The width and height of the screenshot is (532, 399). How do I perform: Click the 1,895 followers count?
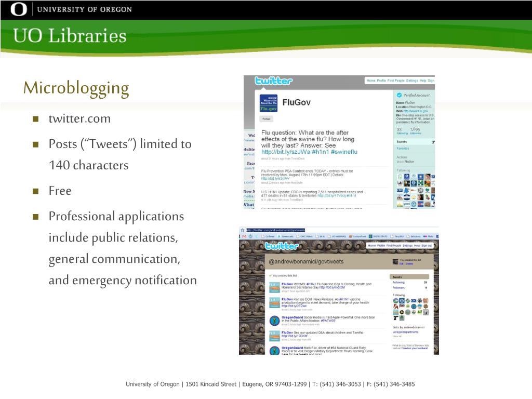tap(416, 131)
